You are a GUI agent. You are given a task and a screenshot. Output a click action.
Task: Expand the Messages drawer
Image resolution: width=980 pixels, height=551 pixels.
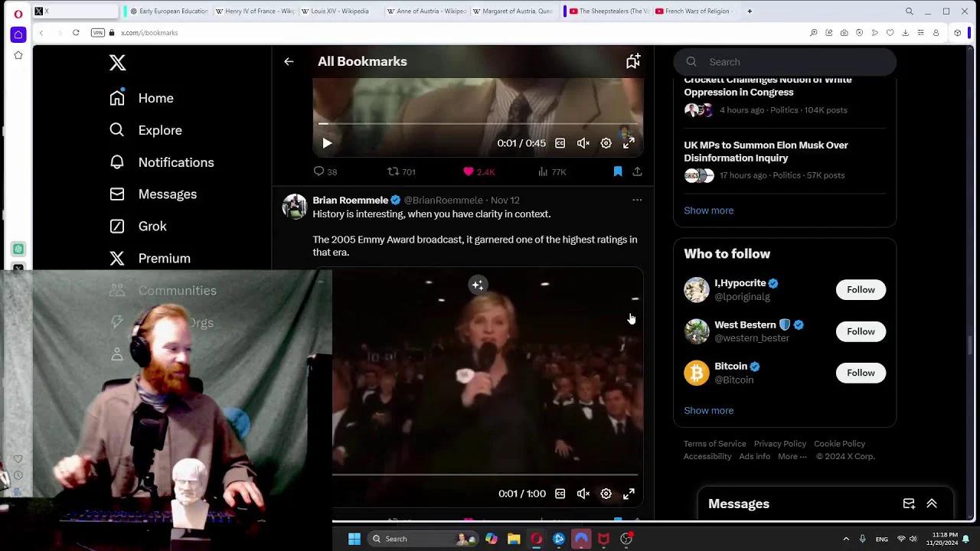(932, 504)
